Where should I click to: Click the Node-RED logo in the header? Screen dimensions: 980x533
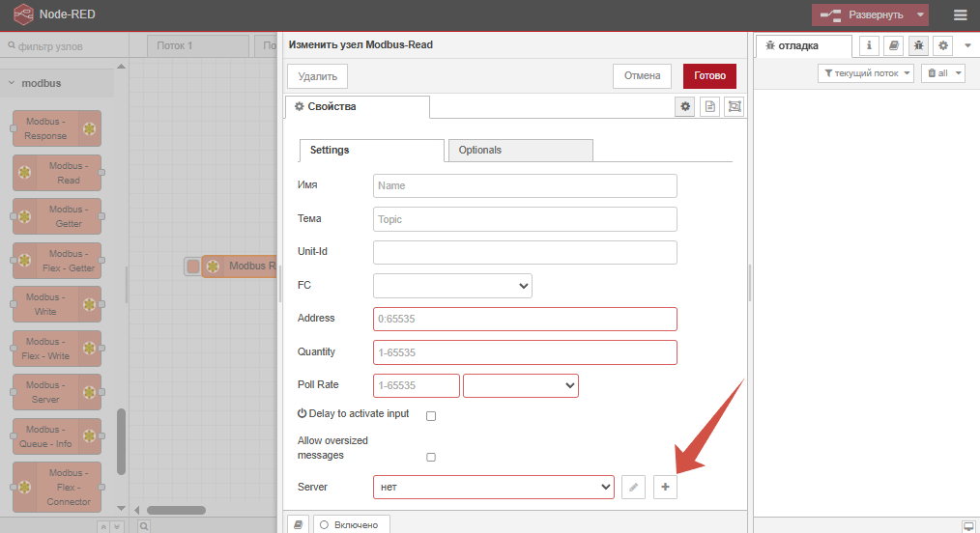click(x=23, y=14)
